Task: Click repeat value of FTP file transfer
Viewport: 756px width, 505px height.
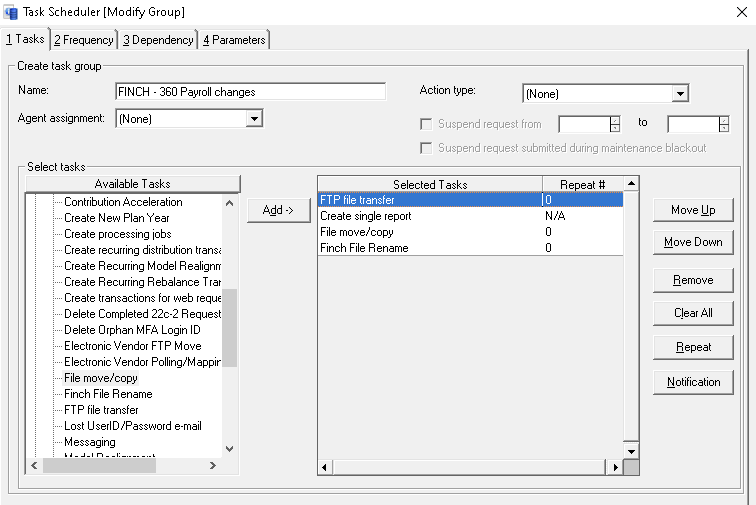Action: pos(582,200)
